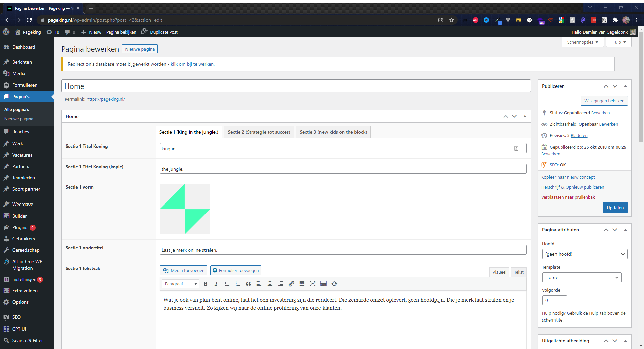Screen dimensions: 644x349
Task: Click the Sectie 1 vorm image thumbnail
Action: 185,209
